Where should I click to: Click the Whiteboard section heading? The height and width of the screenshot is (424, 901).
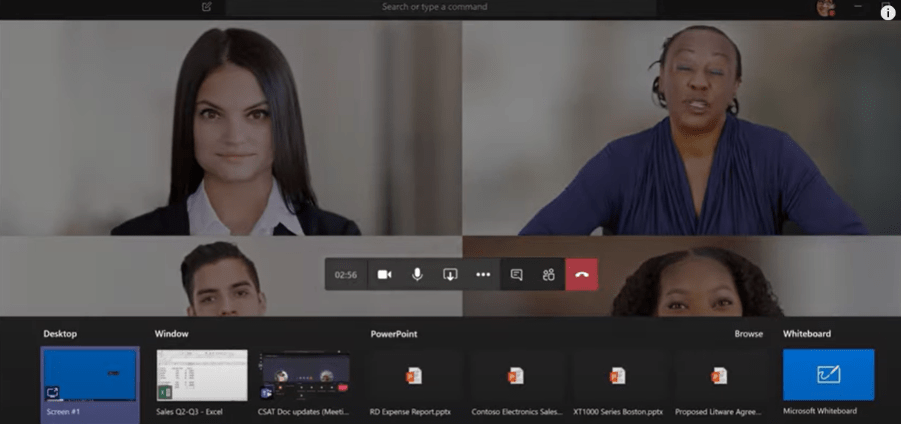tap(807, 334)
